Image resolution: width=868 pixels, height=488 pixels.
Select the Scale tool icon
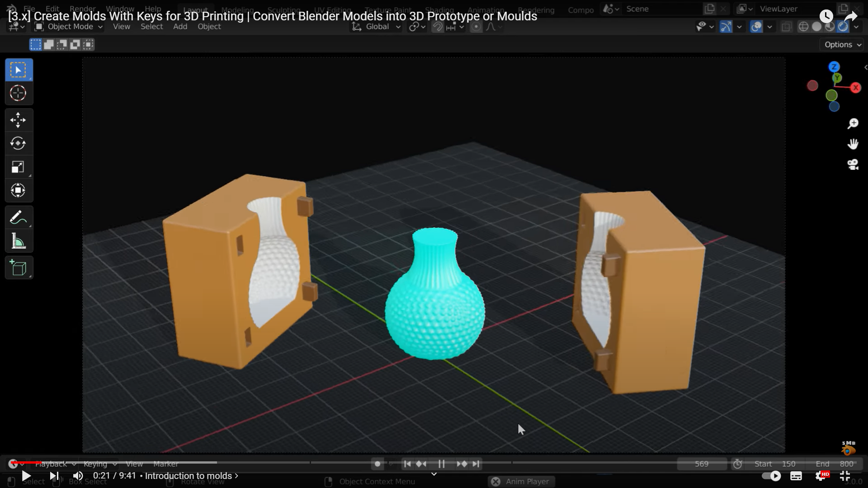(18, 167)
